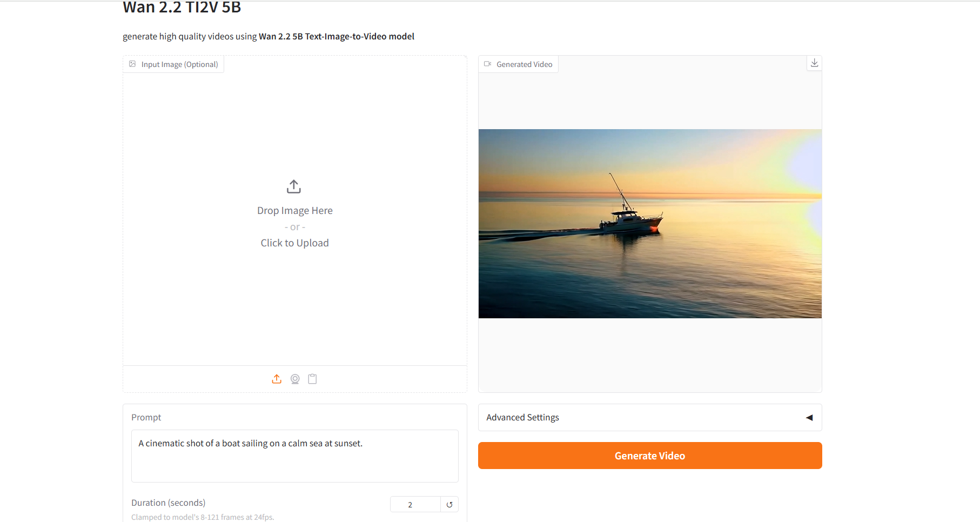Viewport: 980px width, 522px height.
Task: Expand the Advanced Settings section
Action: click(x=650, y=417)
